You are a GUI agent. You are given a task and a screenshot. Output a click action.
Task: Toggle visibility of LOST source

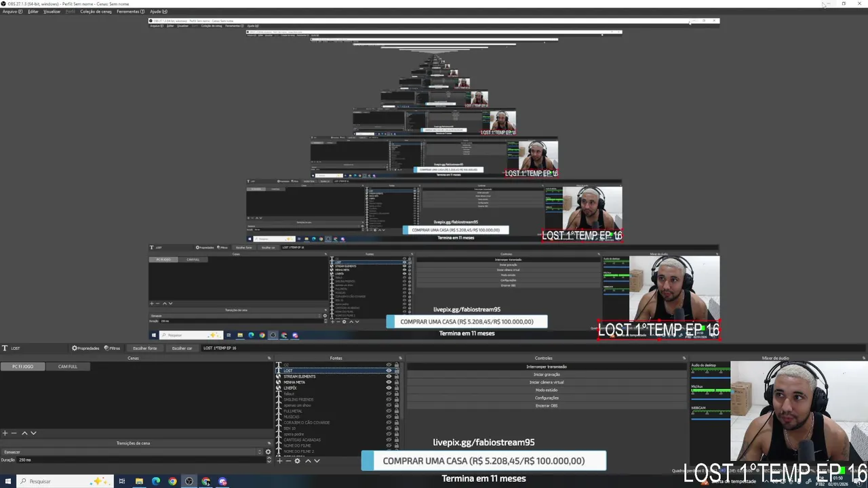(x=389, y=371)
